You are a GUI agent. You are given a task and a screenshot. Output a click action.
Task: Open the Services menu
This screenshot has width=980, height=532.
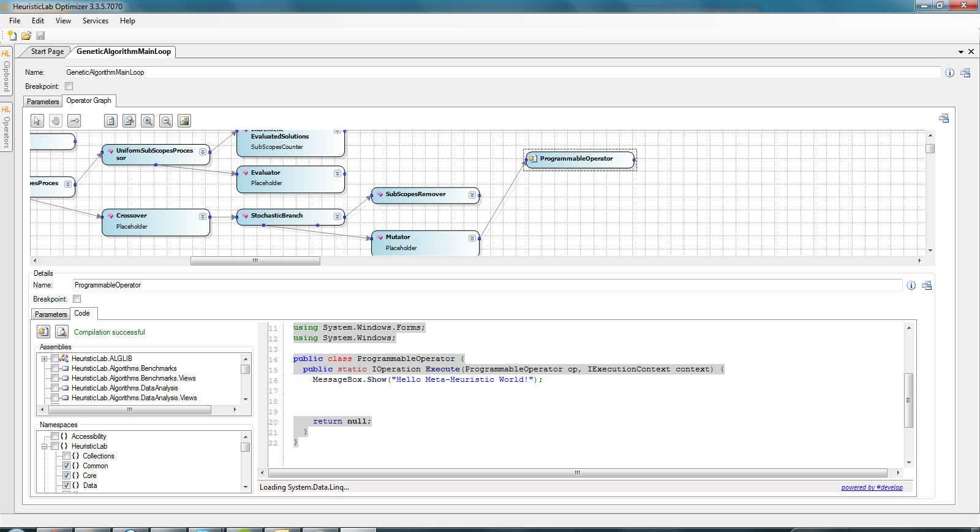[96, 21]
